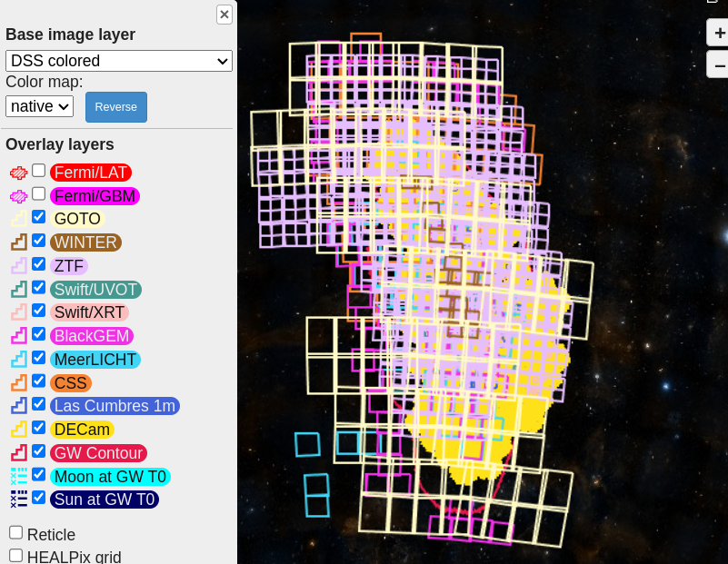Click the Overlay layers heading
This screenshot has height=564, width=728.
(x=60, y=144)
